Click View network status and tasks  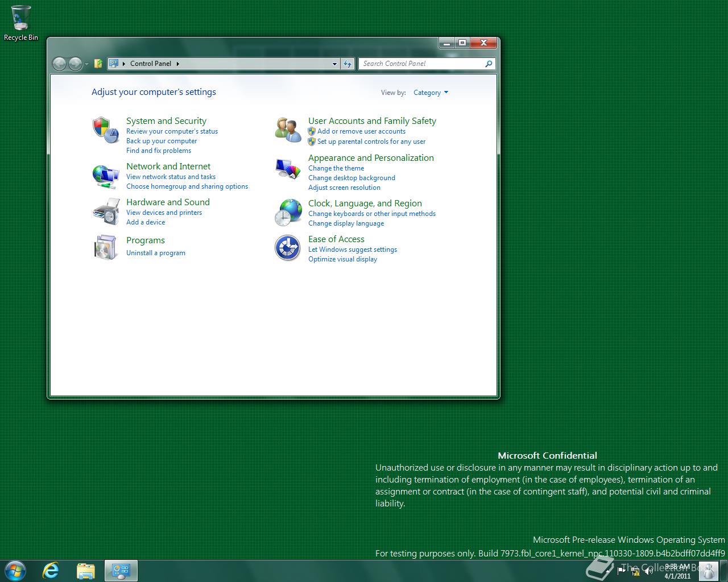pos(171,177)
